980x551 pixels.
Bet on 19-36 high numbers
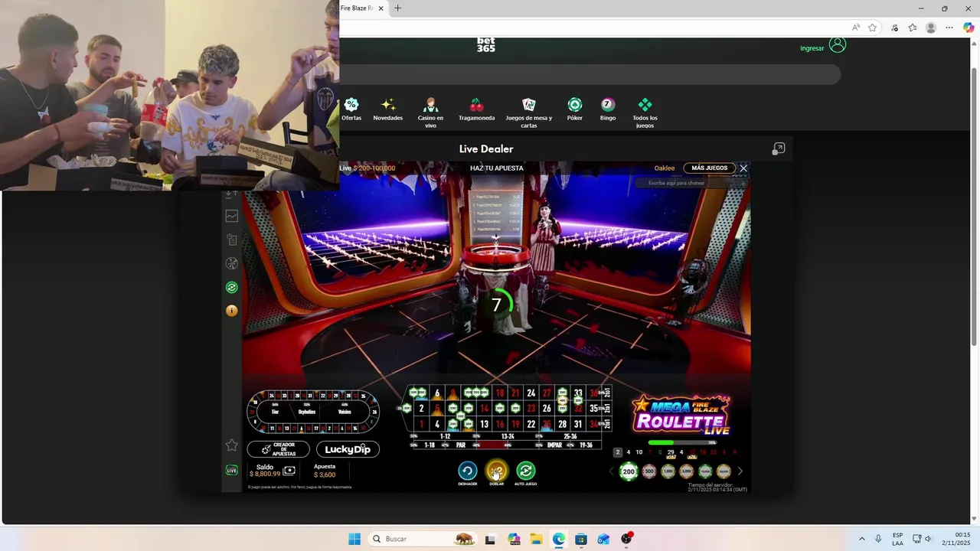586,445
